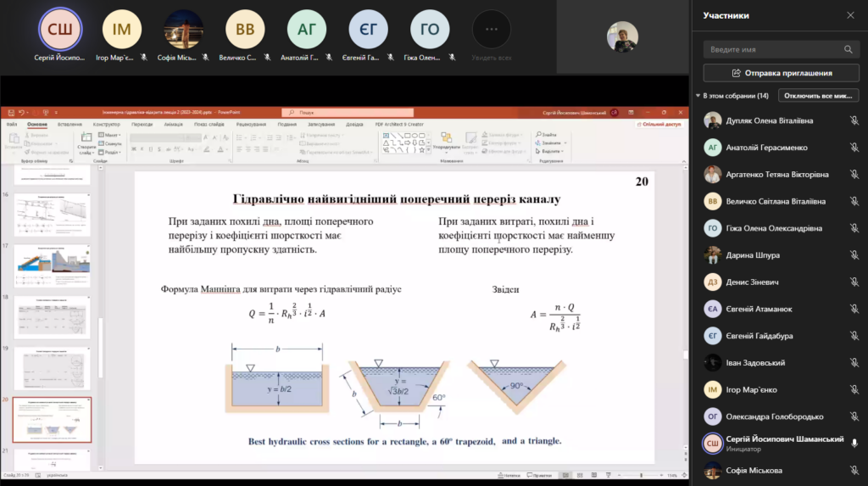This screenshot has width=868, height=486.
Task: Switch to the Вставлення ribbon tab
Action: pos(70,124)
